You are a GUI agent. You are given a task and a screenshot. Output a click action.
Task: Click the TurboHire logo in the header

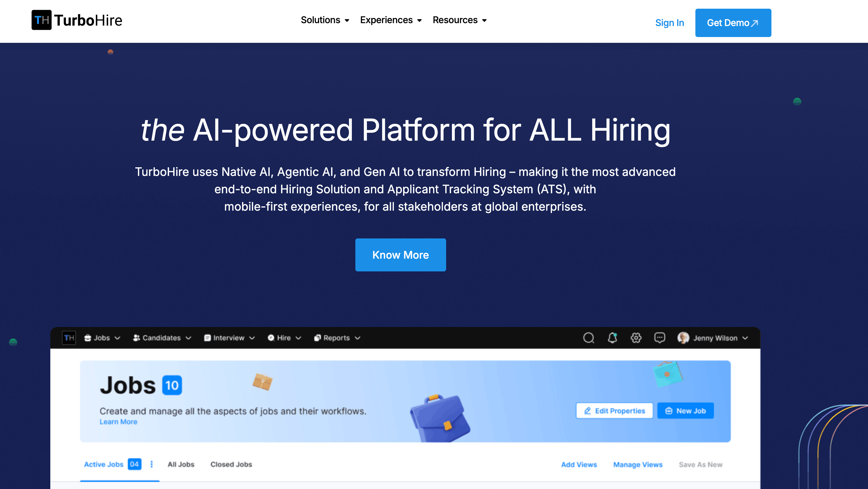(x=77, y=21)
